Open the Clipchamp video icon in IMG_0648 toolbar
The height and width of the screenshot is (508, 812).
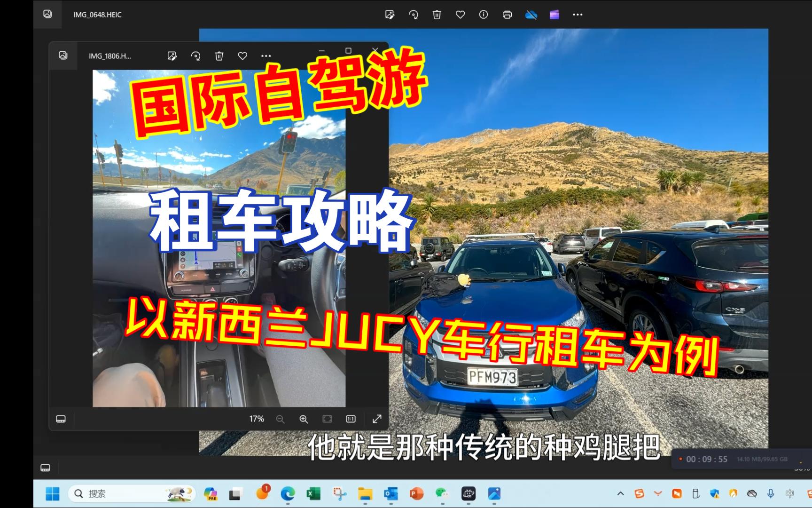pyautogui.click(x=554, y=15)
